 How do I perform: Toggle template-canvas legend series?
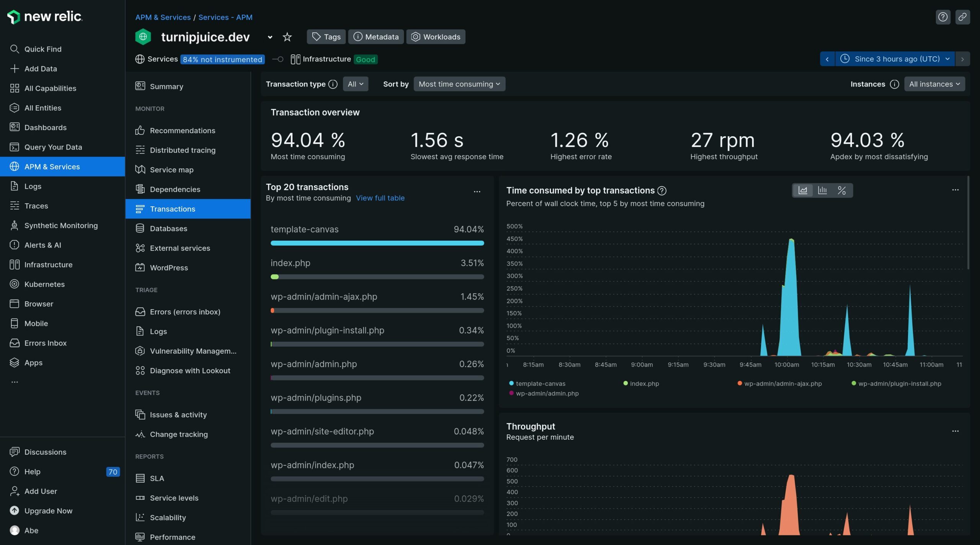537,383
